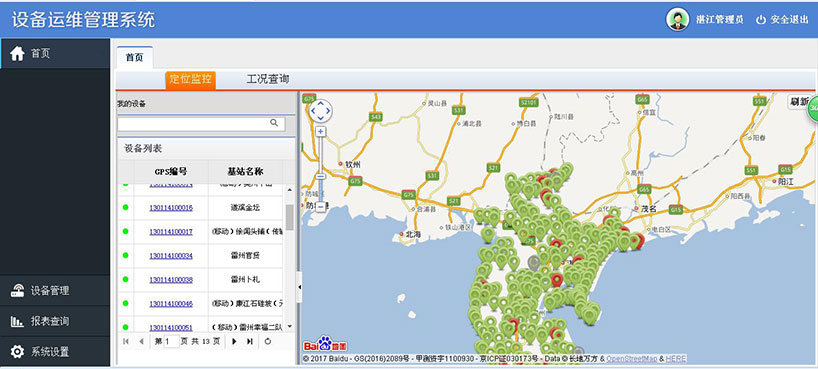Click the page number input box
The image size is (818, 369).
[x=171, y=342]
